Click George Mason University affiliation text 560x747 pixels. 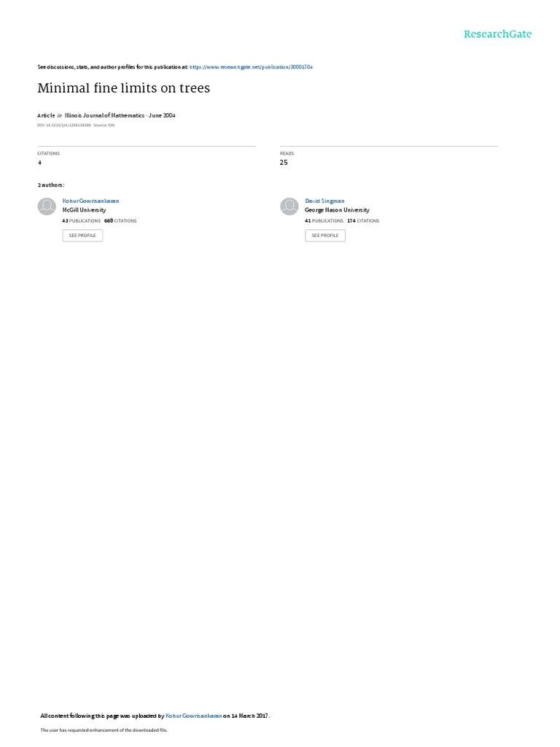[x=337, y=210]
